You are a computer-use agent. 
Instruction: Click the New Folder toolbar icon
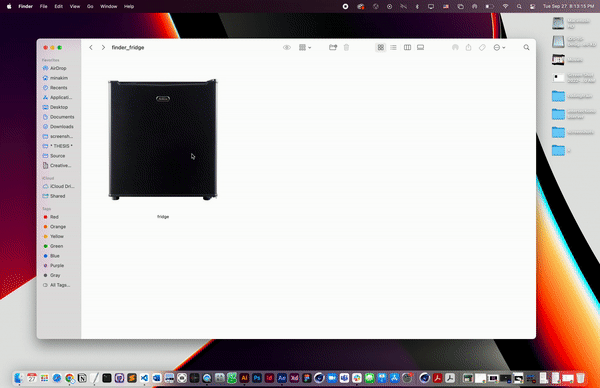(x=333, y=47)
